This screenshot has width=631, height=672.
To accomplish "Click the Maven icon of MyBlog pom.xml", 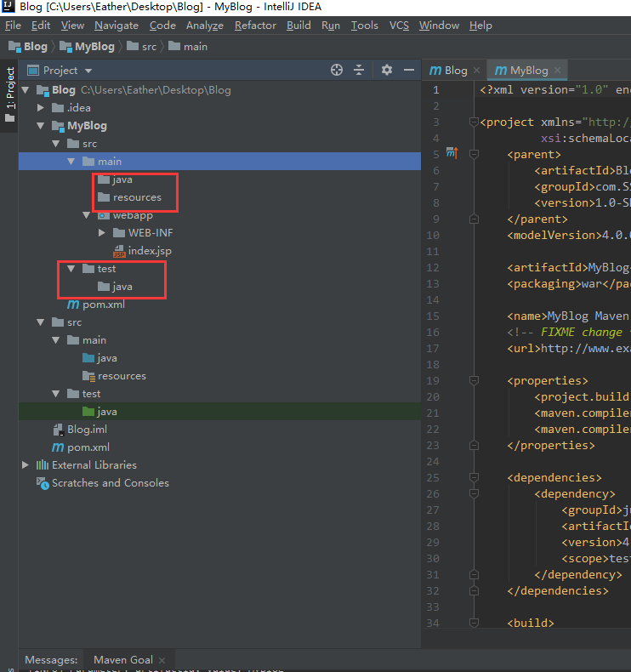I will coord(73,305).
